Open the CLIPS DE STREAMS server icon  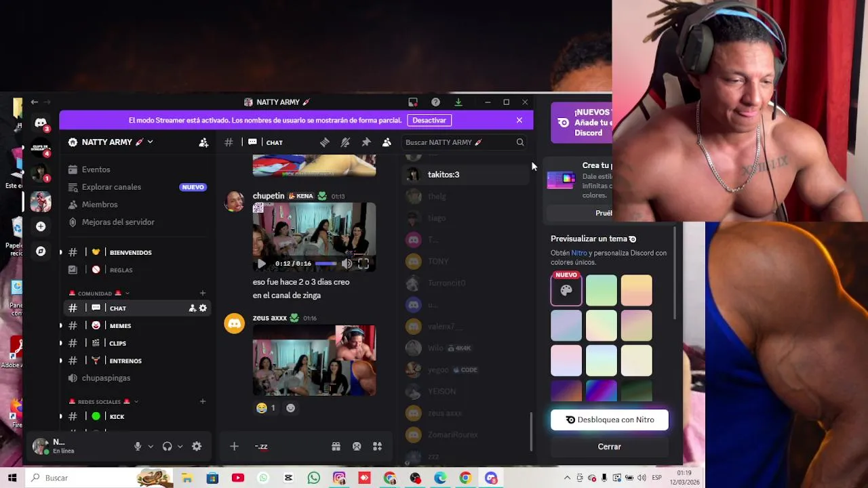(41, 148)
